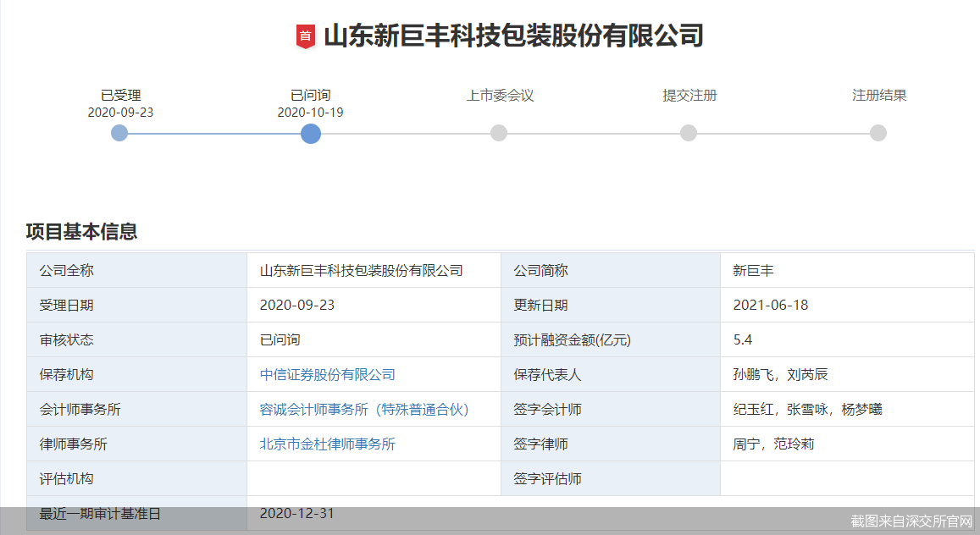
Task: Click the financing amount value 5.4
Action: tap(743, 339)
